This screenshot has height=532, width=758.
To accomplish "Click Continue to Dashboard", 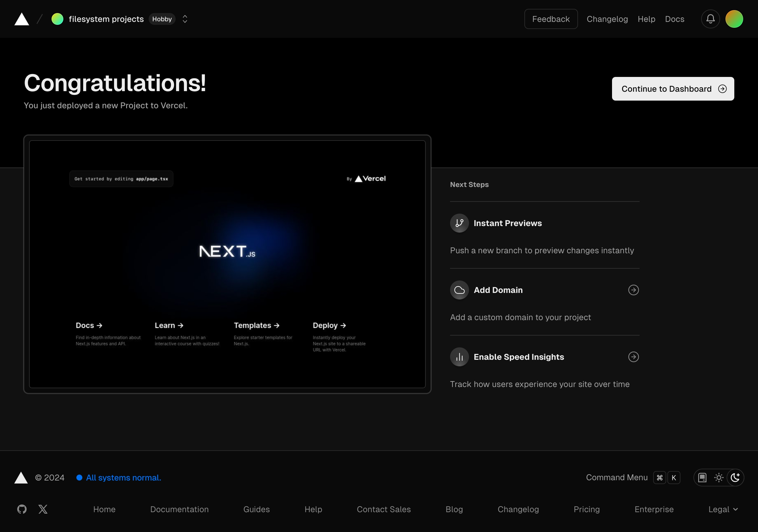I will pos(673,89).
